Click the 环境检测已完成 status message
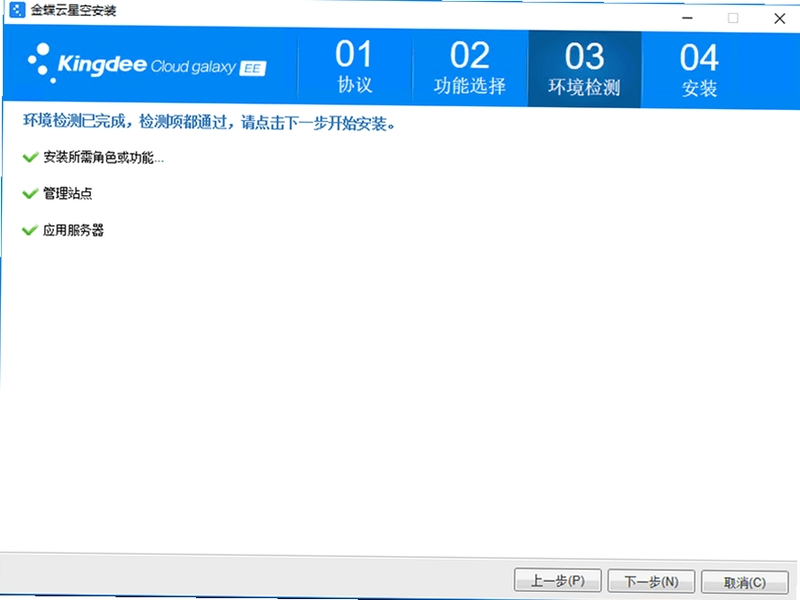This screenshot has height=600, width=800. (209, 122)
